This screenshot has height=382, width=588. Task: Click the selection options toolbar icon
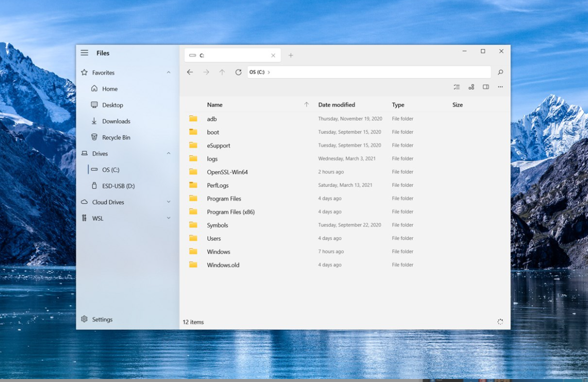(x=456, y=87)
